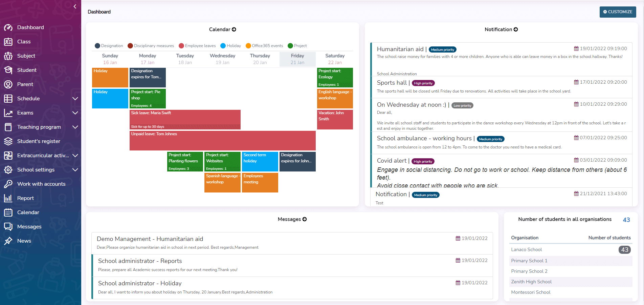Click the Parent person icon
644x305 pixels.
[x=8, y=84]
